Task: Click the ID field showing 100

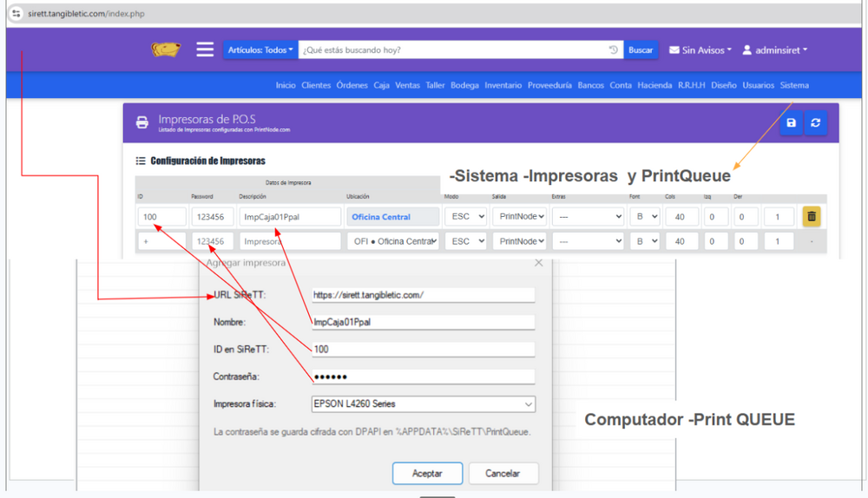Action: pyautogui.click(x=161, y=216)
